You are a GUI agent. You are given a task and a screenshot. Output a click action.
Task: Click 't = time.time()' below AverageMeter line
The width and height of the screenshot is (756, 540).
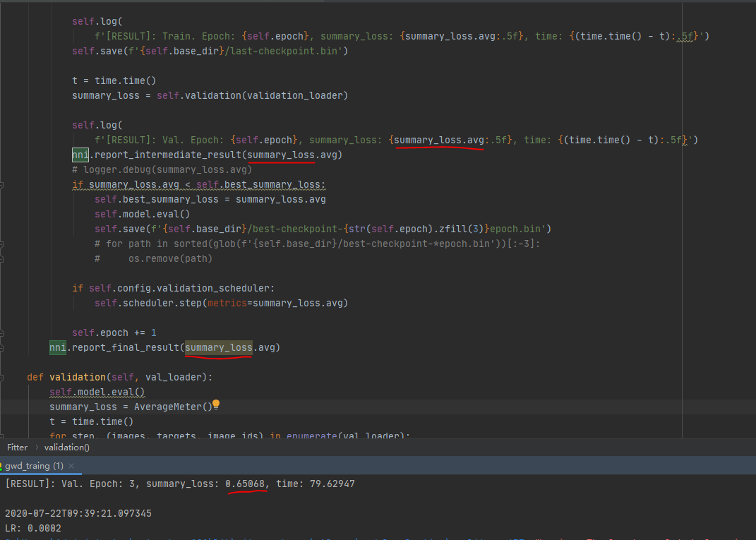tap(91, 422)
